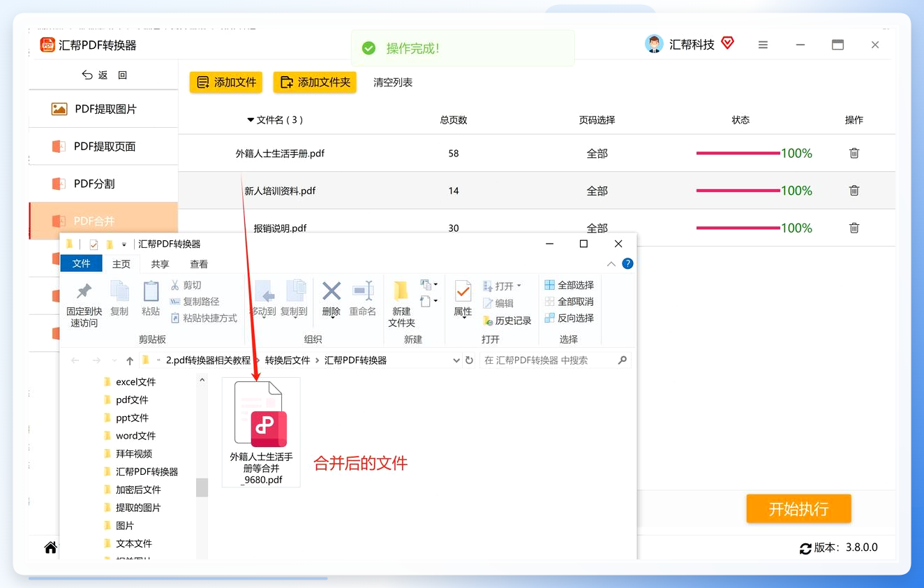This screenshot has height=588, width=924.
Task: Click the version refresh icon
Action: coord(805,548)
